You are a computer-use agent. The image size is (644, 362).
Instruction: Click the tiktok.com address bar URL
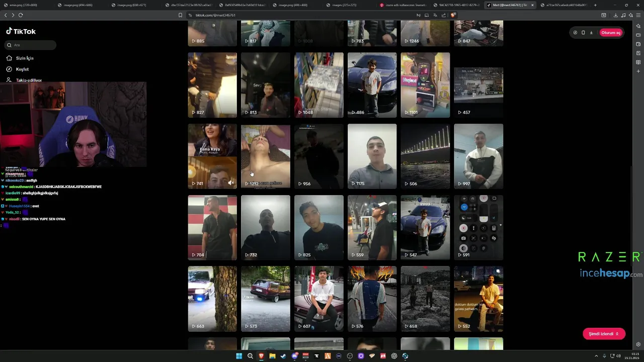(215, 15)
